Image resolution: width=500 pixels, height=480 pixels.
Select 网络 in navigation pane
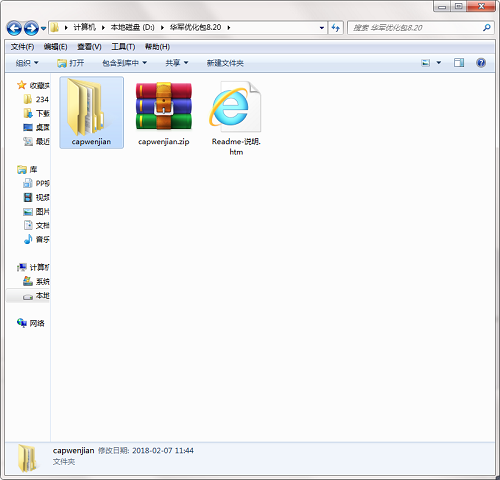(31, 323)
